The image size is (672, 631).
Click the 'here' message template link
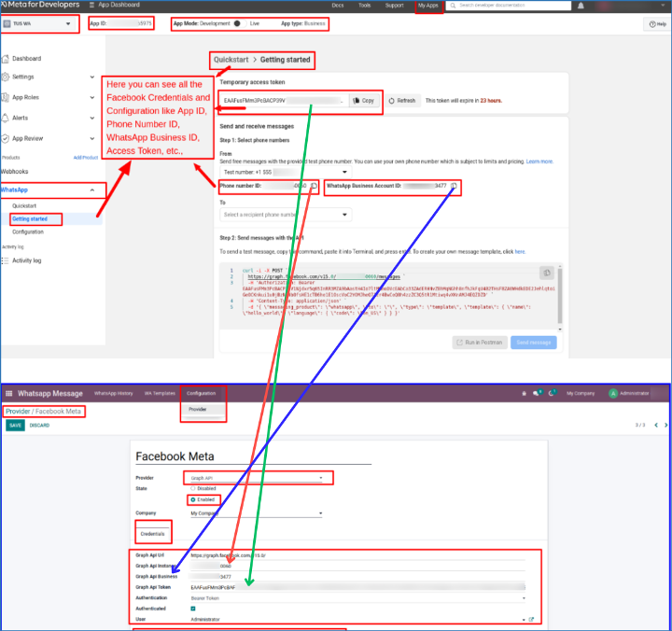click(520, 252)
